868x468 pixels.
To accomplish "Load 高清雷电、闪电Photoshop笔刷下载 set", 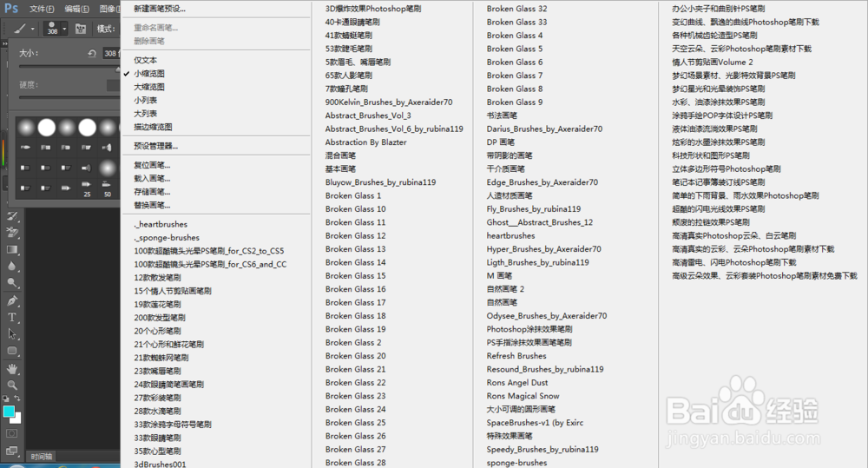I will [x=733, y=262].
